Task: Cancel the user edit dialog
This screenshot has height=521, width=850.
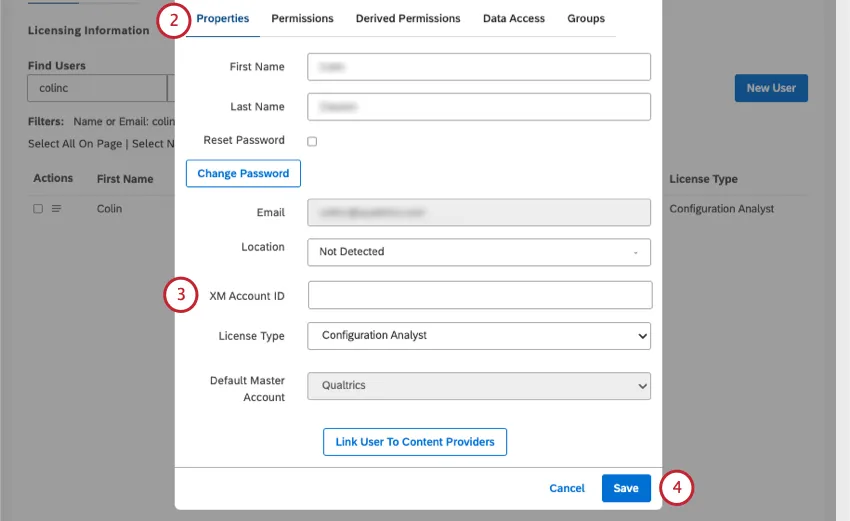Action: 567,488
